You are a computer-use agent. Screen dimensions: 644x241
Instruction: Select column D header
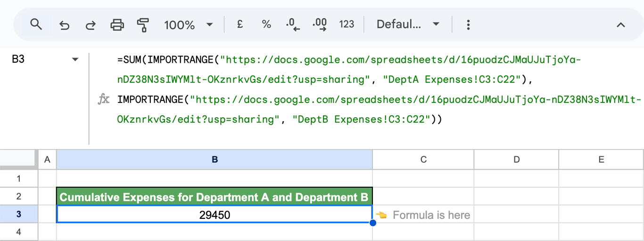[x=516, y=159]
